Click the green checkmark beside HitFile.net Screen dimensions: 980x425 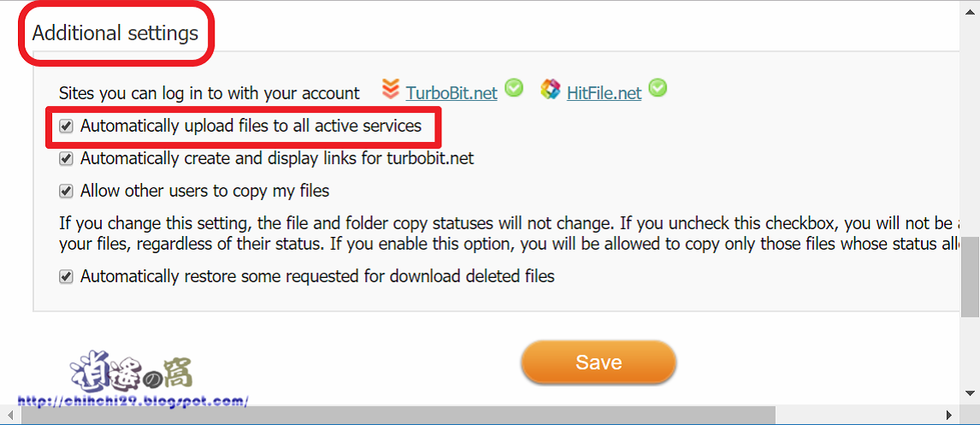point(658,88)
